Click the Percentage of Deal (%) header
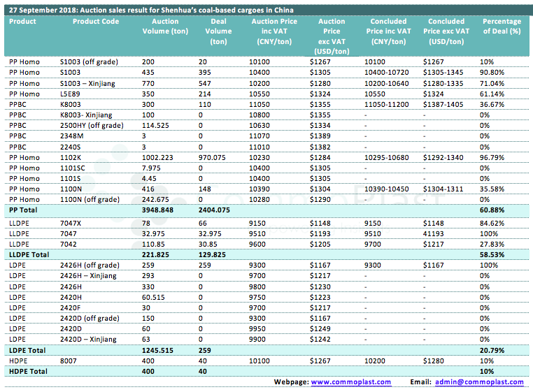Image resolution: width=533 pixels, height=392 pixels. pyautogui.click(x=501, y=27)
